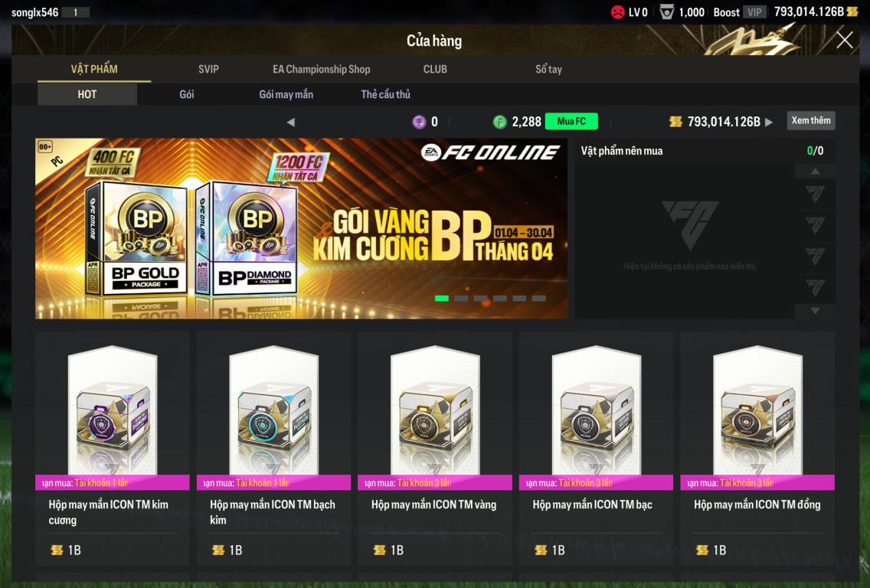This screenshot has height=588, width=870.
Task: Click the shield badge icon beside 1,000
Action: pyautogui.click(x=667, y=11)
